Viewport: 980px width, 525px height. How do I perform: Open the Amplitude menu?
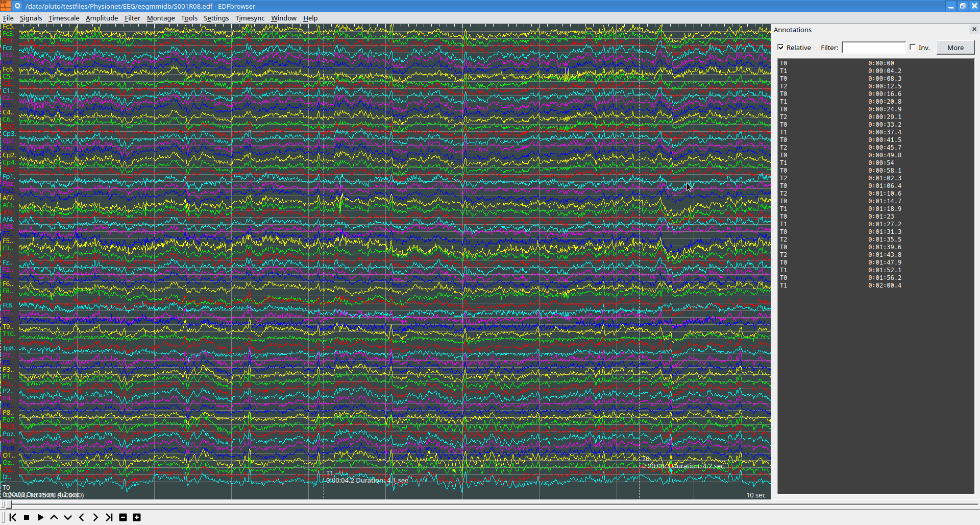coord(102,18)
